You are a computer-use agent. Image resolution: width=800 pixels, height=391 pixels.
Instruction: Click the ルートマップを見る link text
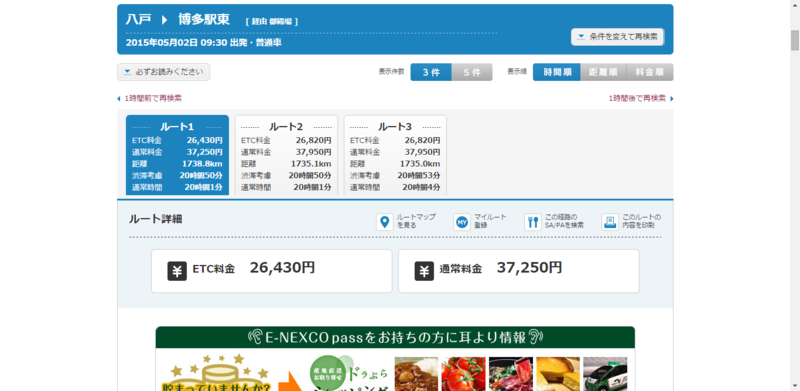coord(416,221)
